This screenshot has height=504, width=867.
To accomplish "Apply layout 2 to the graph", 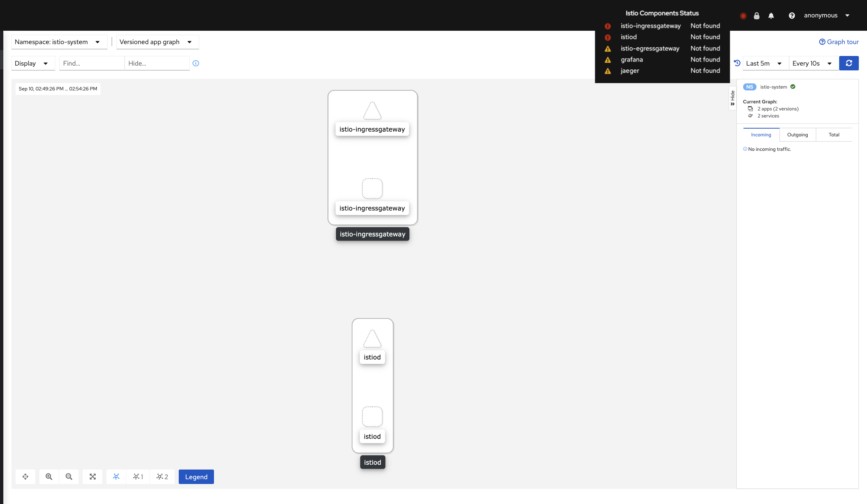I will (162, 477).
